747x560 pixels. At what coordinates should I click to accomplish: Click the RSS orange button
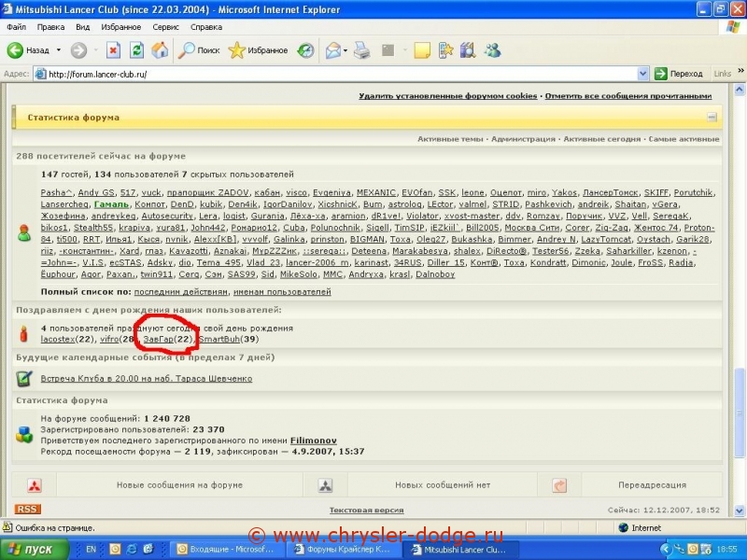click(27, 509)
